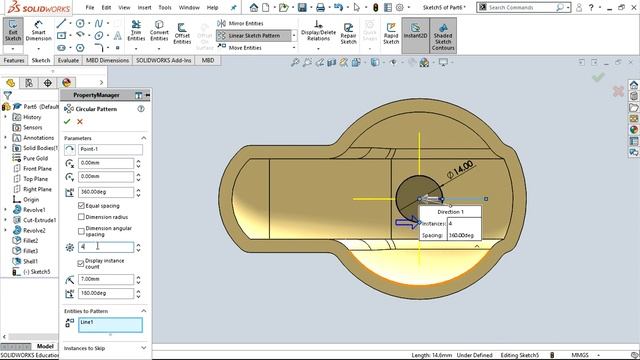Open Circular Pattern help
This screenshot has width=640, height=360.
point(141,109)
